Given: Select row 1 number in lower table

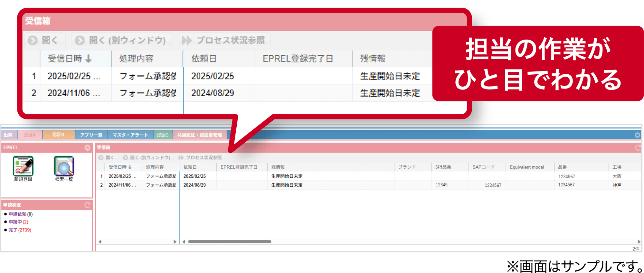Looking at the screenshot, I should (x=101, y=176).
